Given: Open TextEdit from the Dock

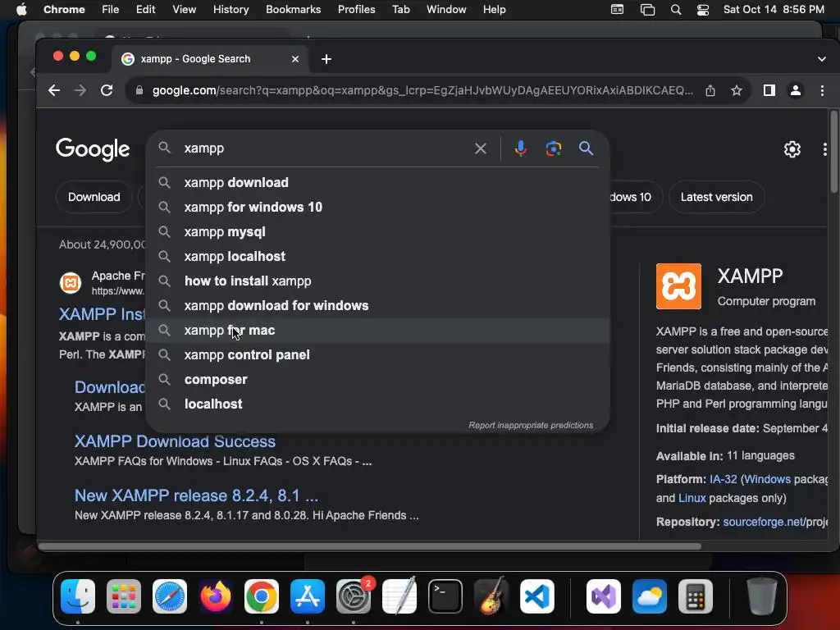Looking at the screenshot, I should (399, 596).
